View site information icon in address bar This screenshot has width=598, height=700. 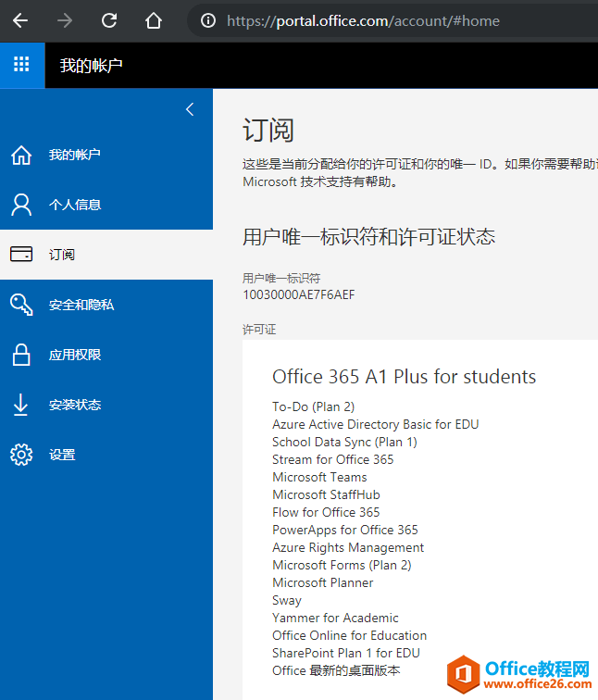[x=208, y=20]
